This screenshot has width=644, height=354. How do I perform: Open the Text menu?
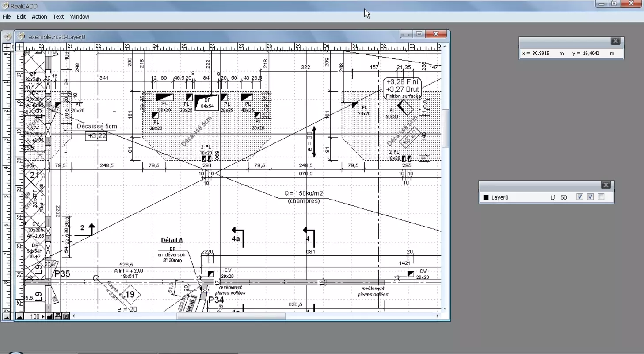(x=58, y=17)
